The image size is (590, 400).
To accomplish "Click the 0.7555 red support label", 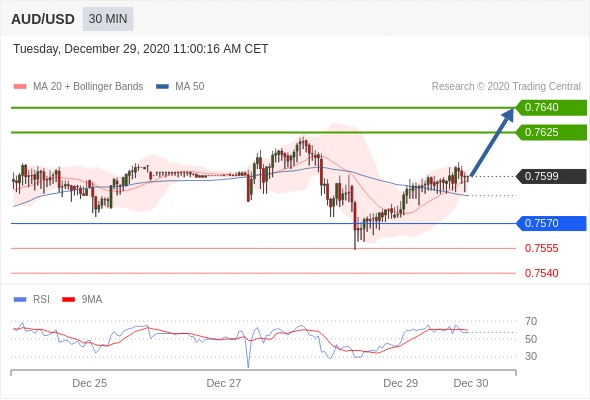I will (541, 248).
